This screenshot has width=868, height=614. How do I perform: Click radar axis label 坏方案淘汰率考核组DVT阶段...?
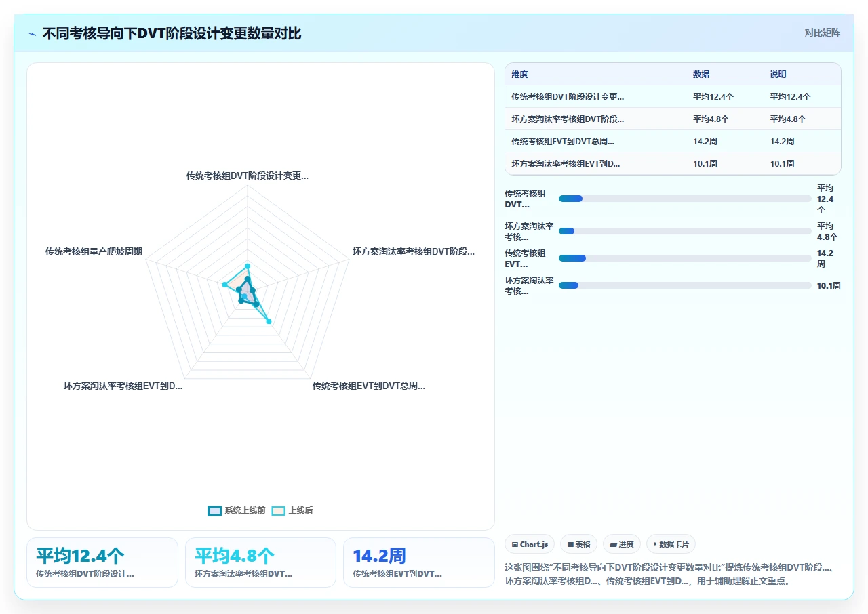tap(414, 251)
